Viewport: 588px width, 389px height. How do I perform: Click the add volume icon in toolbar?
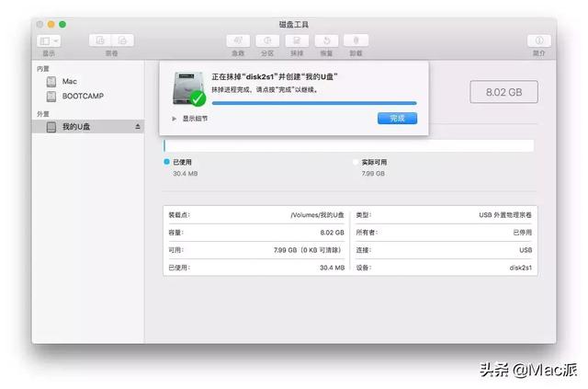coord(100,40)
